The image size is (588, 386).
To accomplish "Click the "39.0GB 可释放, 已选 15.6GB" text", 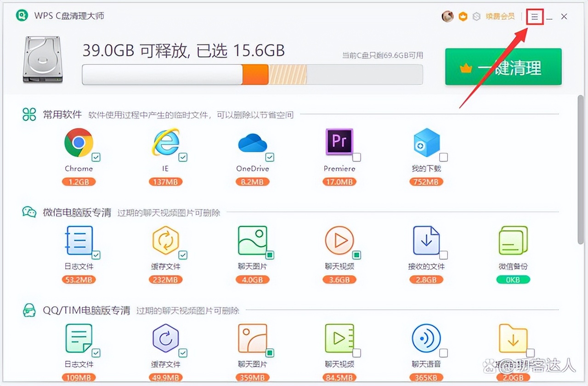I will click(184, 50).
